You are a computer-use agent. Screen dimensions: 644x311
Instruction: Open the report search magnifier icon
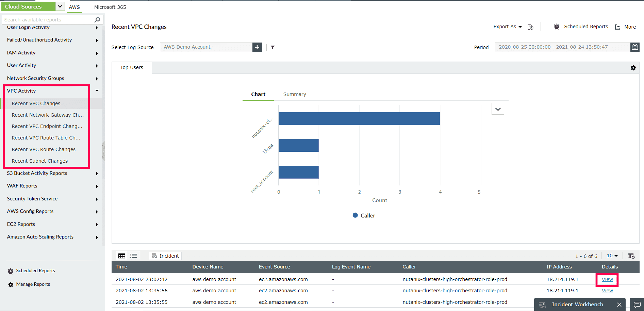97,19
